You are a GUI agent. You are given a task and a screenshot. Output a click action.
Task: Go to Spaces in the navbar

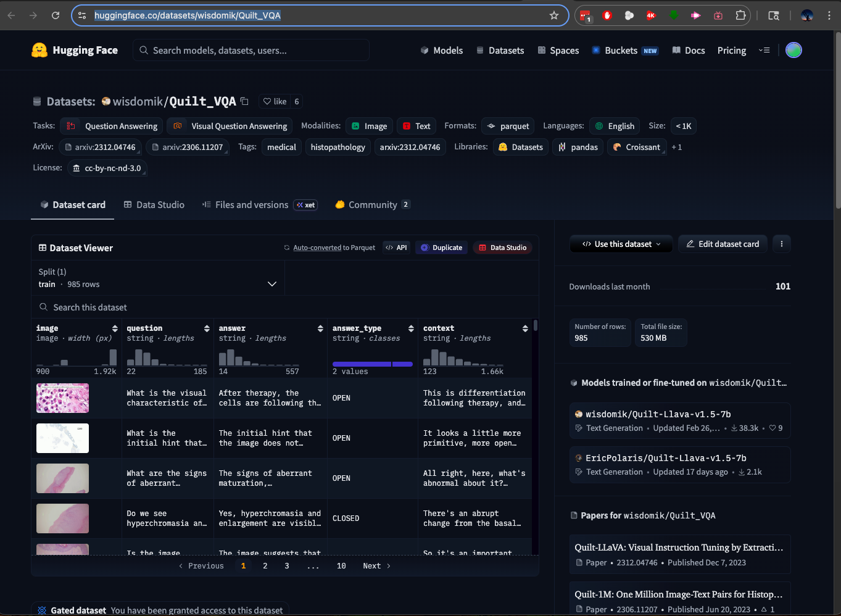558,51
